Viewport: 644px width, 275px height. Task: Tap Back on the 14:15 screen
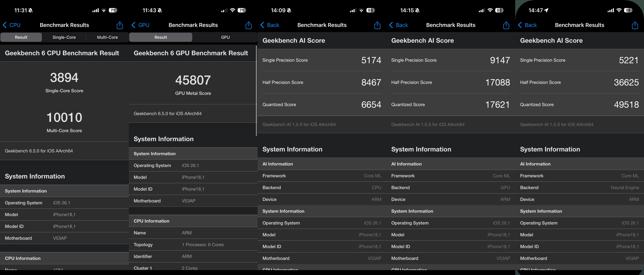click(x=398, y=25)
